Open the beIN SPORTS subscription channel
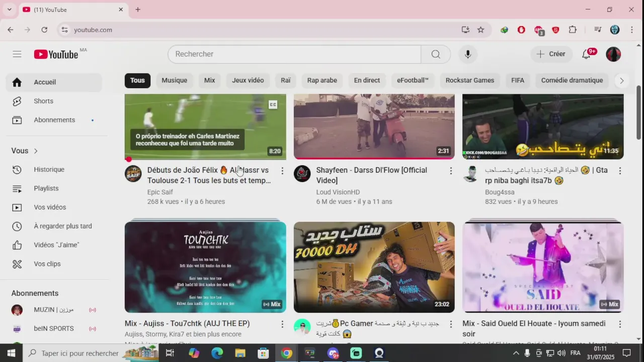The image size is (644, 362). coord(54,328)
